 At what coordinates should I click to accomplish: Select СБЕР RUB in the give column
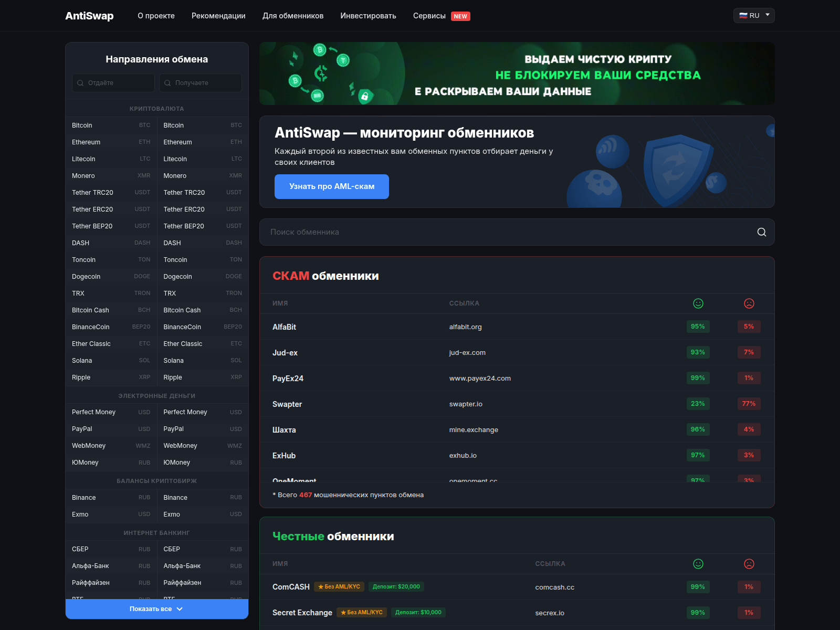click(x=111, y=549)
